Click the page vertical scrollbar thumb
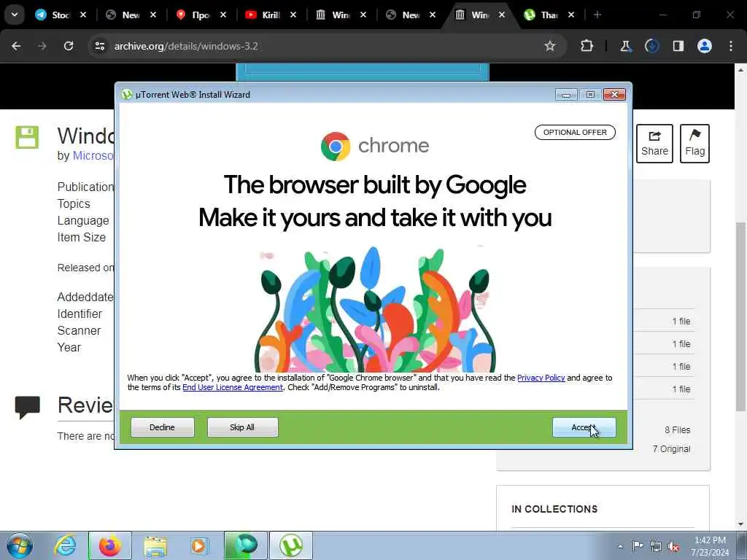Image resolution: width=747 pixels, height=560 pixels. (741, 316)
